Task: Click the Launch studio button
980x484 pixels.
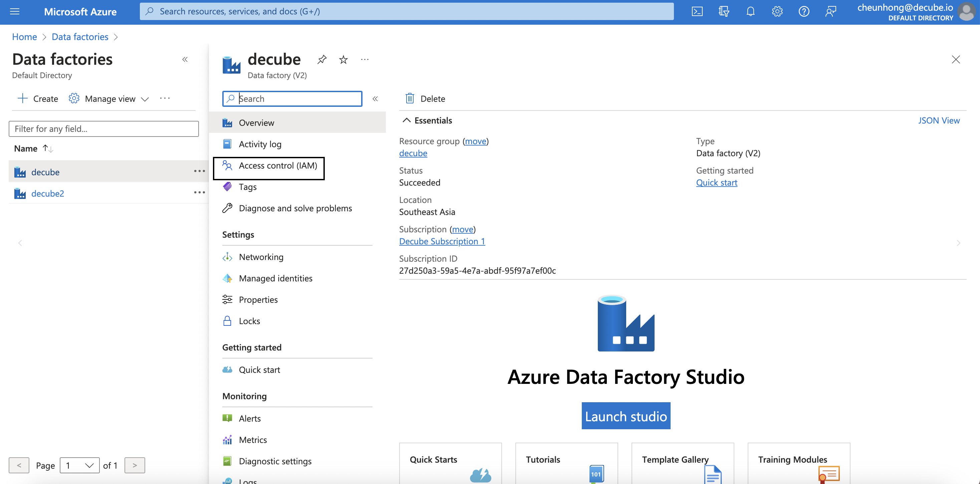Action: point(626,416)
